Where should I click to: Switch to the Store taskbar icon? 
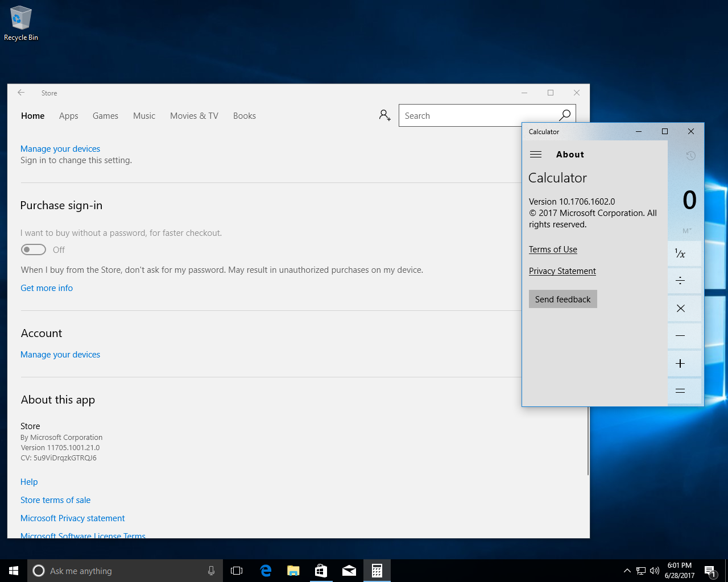pyautogui.click(x=321, y=571)
